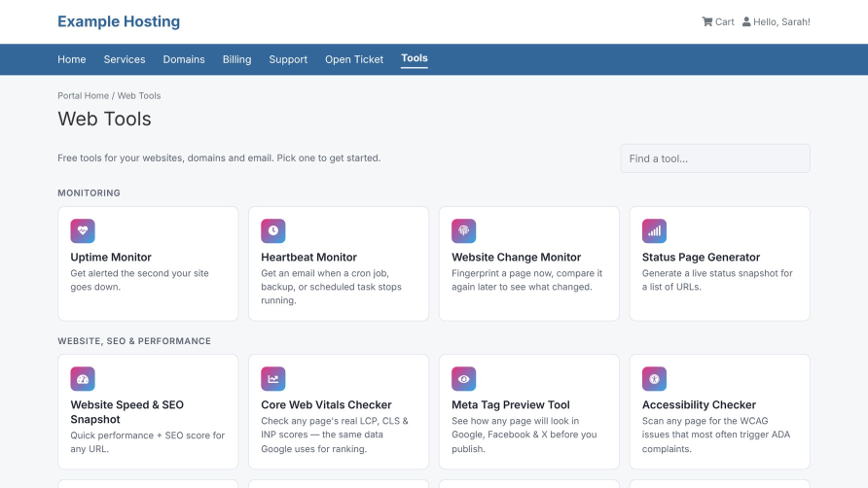
Task: Click 'Check any page's real LCP' description
Action: (x=335, y=435)
